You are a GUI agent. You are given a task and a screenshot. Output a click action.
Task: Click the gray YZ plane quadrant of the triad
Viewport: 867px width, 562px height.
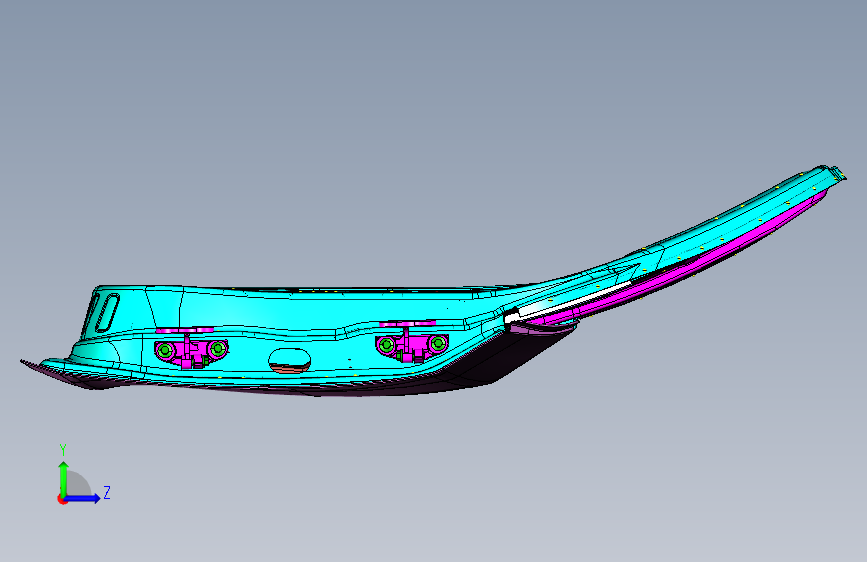point(77,484)
